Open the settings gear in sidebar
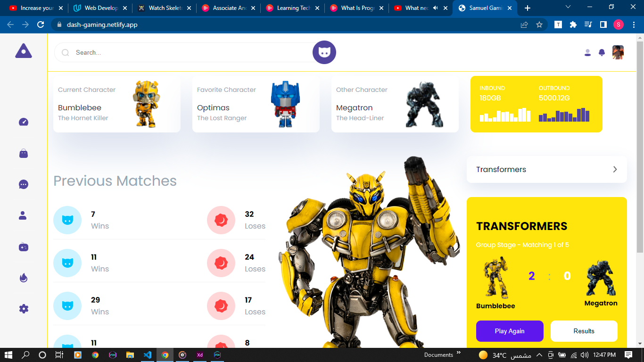Screen dimensions: 644x362 coord(24,309)
